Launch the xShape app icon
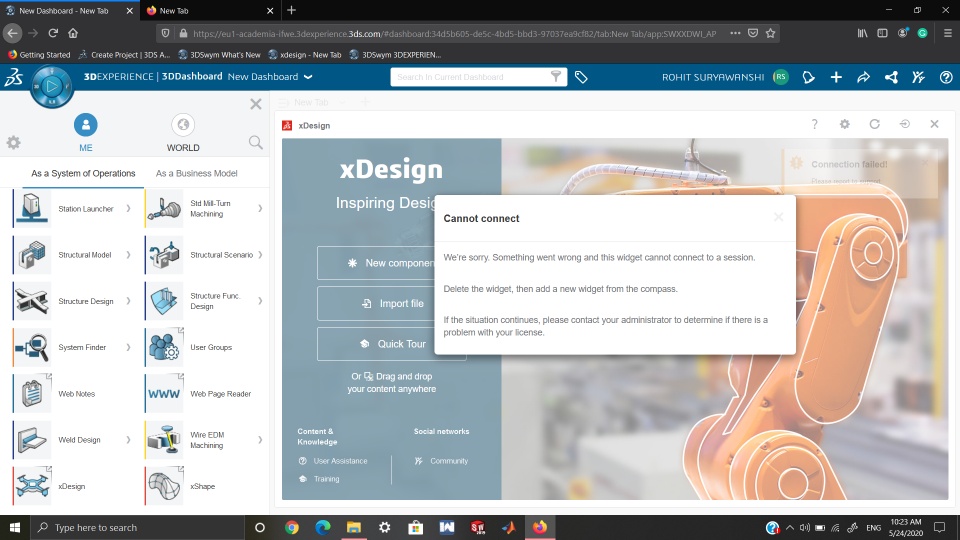Image resolution: width=960 pixels, height=540 pixels. 164,486
